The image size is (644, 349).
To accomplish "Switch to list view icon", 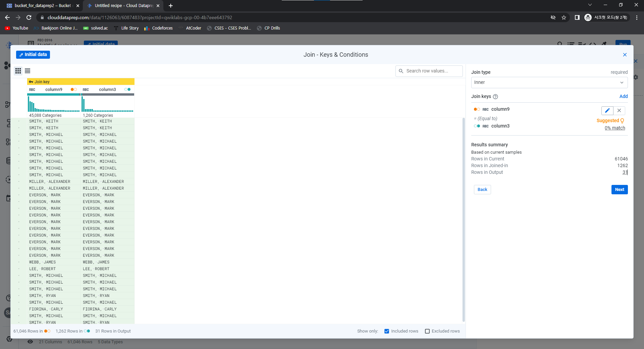I will pyautogui.click(x=28, y=71).
